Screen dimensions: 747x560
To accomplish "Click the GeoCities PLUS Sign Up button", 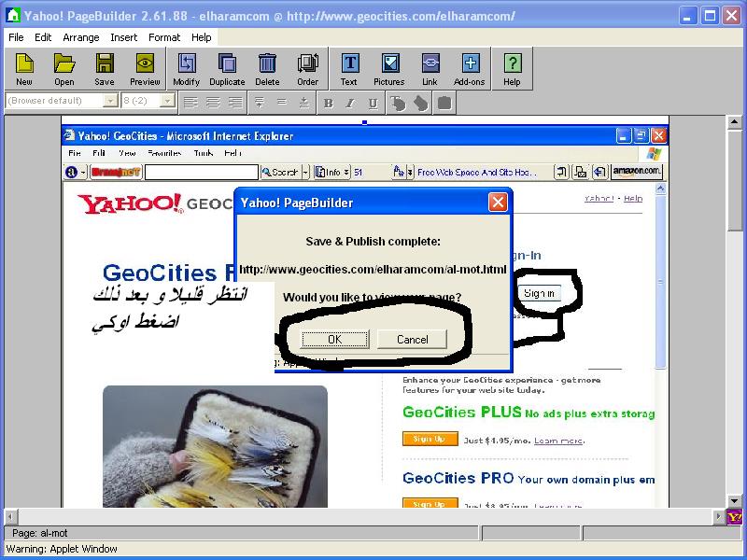I will (x=430, y=439).
